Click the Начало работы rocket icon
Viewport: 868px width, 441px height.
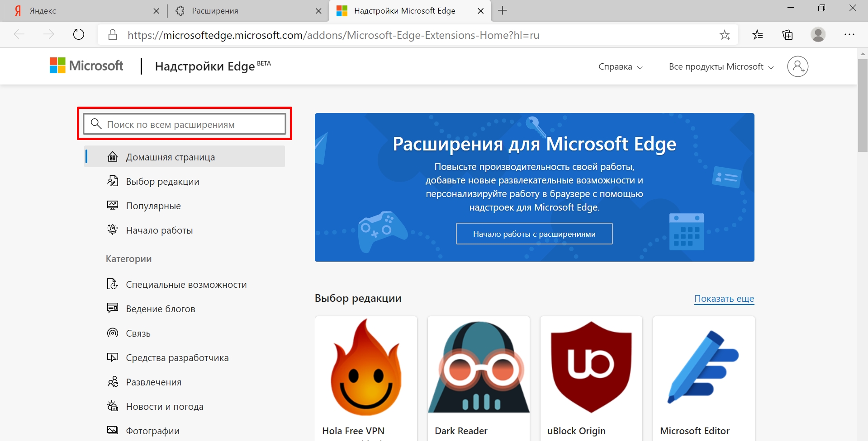click(x=113, y=230)
